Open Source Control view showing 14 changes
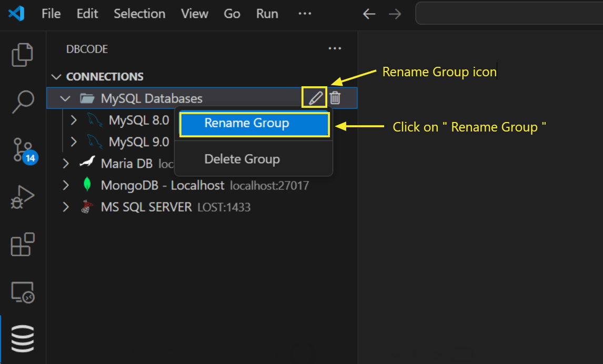This screenshot has height=364, width=603. click(x=22, y=150)
